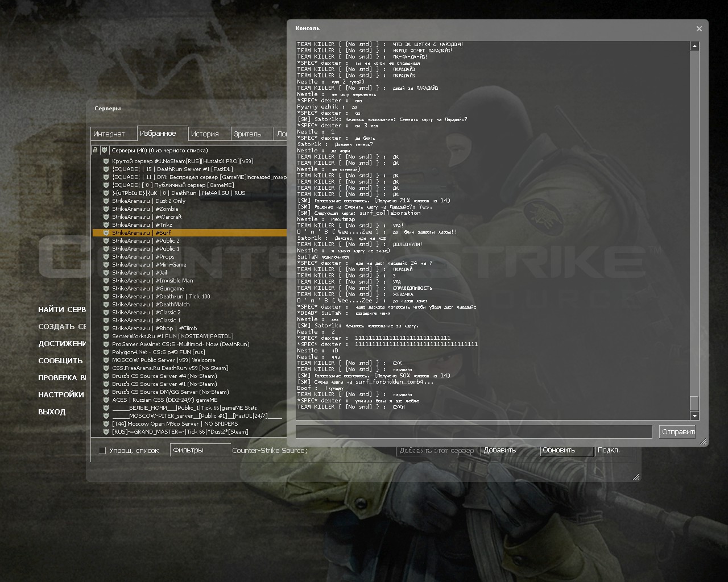Select Bruss's CS Source Server #4

[x=190, y=376]
